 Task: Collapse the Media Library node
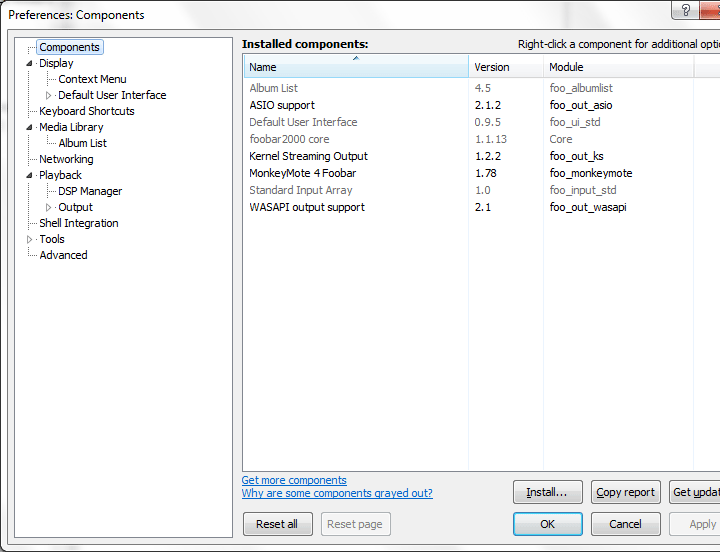(29, 127)
